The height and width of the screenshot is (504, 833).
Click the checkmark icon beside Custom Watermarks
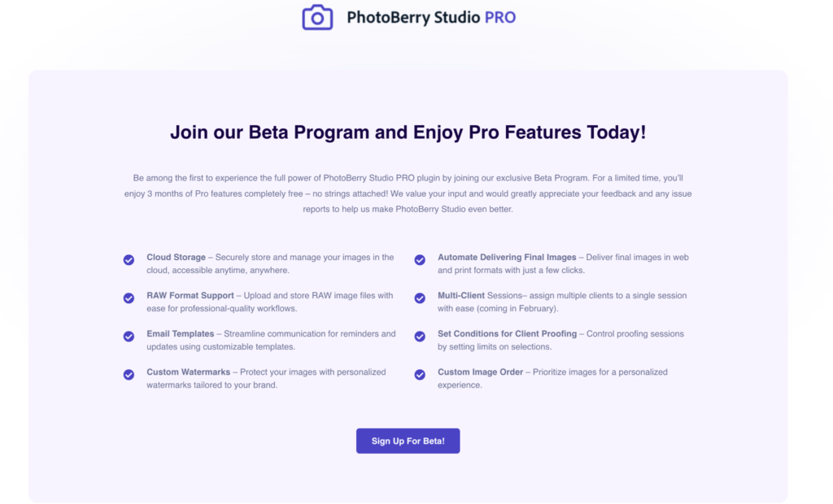pyautogui.click(x=129, y=375)
